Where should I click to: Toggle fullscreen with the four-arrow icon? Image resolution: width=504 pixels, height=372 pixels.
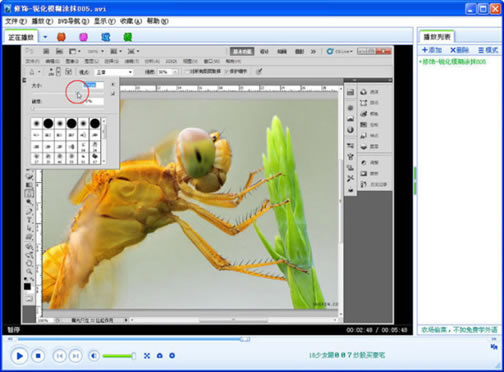tap(147, 356)
